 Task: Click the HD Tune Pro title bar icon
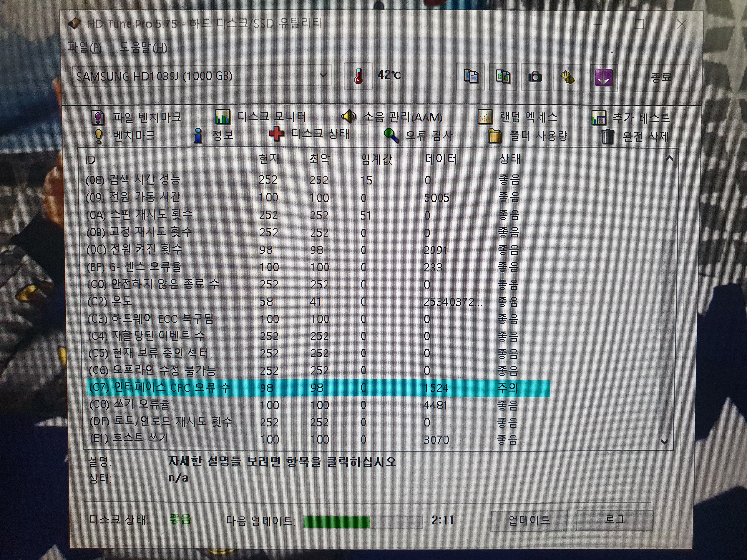coord(75,24)
